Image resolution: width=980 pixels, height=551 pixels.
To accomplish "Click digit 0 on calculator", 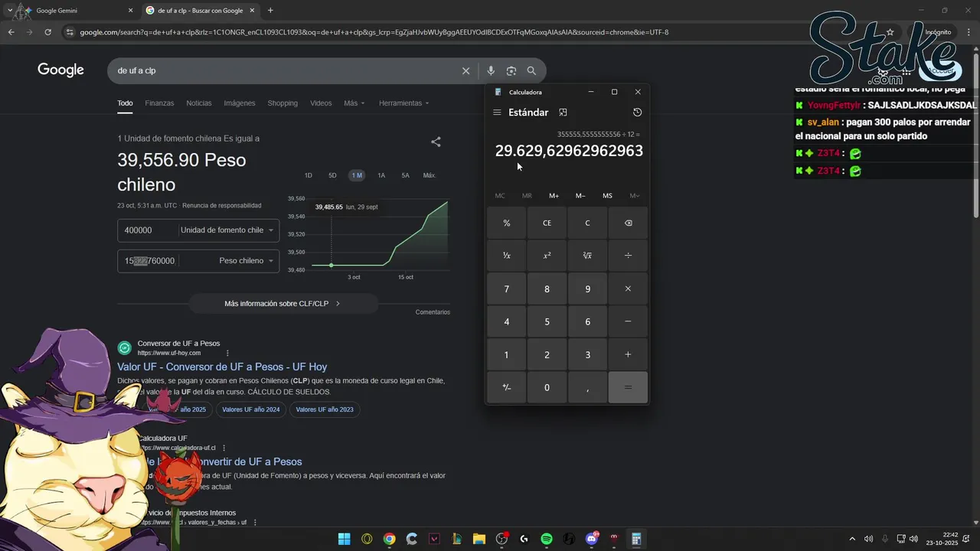I will (547, 387).
